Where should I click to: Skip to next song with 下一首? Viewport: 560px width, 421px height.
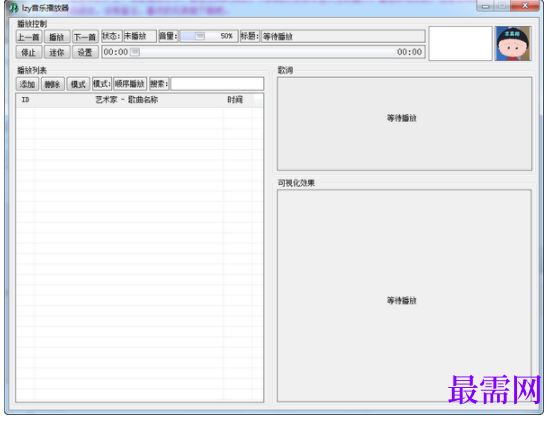85,37
